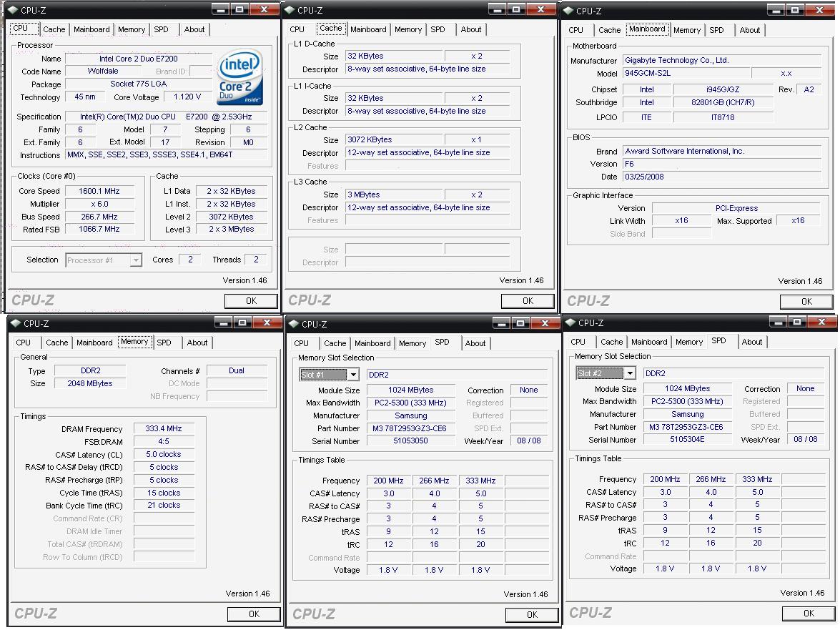This screenshot has width=840, height=630.
Task: Click the Bank Cycle Time value 21 clocks
Action: point(164,505)
